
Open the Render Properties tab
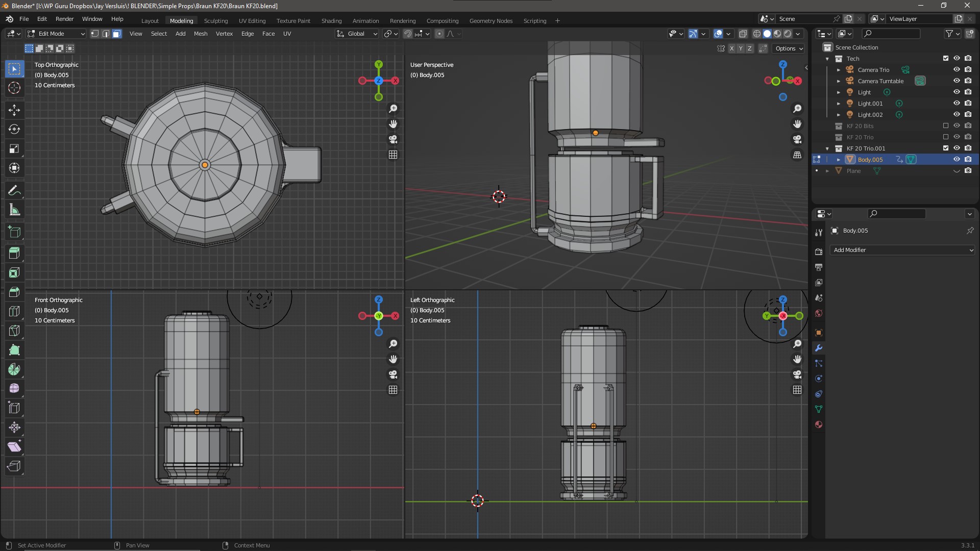pos(818,251)
